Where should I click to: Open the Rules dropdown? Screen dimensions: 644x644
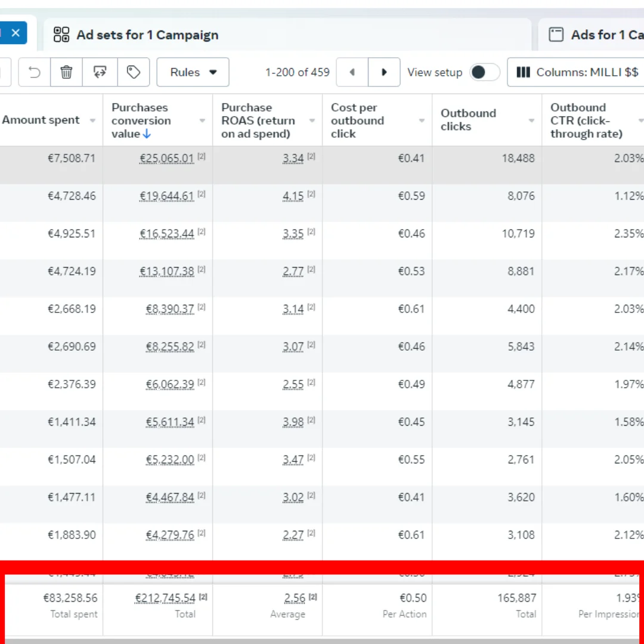193,72
